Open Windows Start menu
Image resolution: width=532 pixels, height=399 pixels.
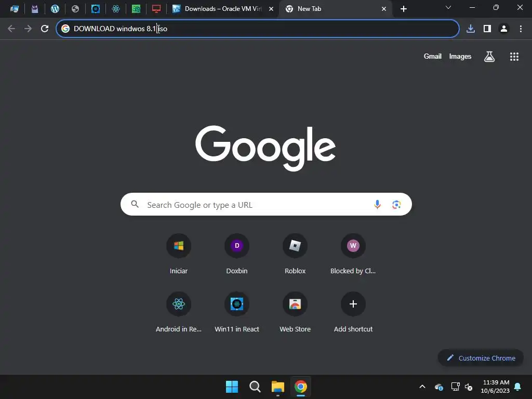[x=232, y=387]
